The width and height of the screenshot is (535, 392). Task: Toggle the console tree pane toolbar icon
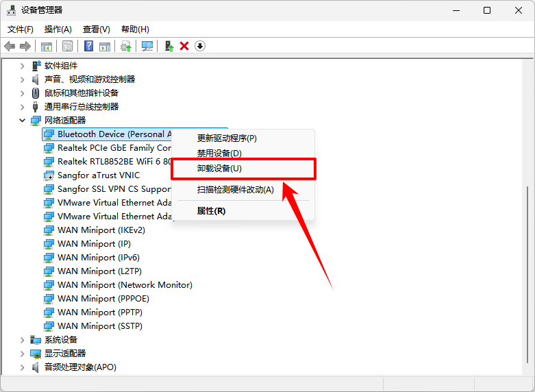(x=47, y=47)
